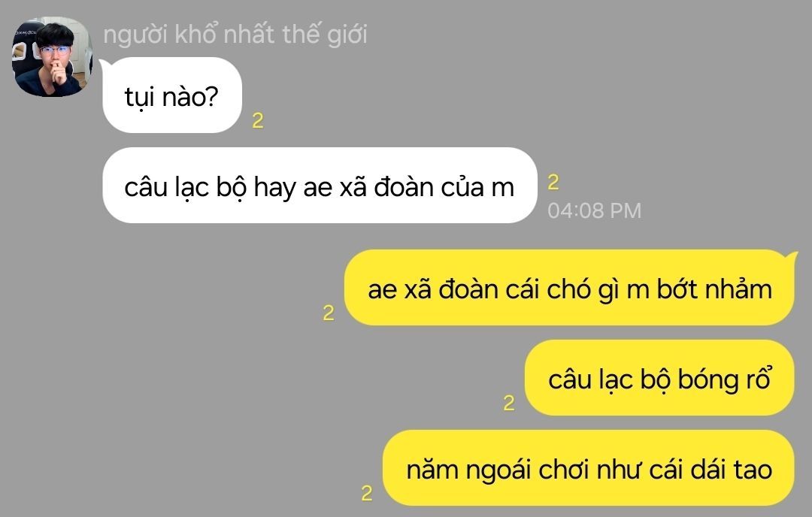Click the unread count left of "câu lạc bộ bóng rổ"
Image resolution: width=812 pixels, height=517 pixels.
pyautogui.click(x=509, y=403)
